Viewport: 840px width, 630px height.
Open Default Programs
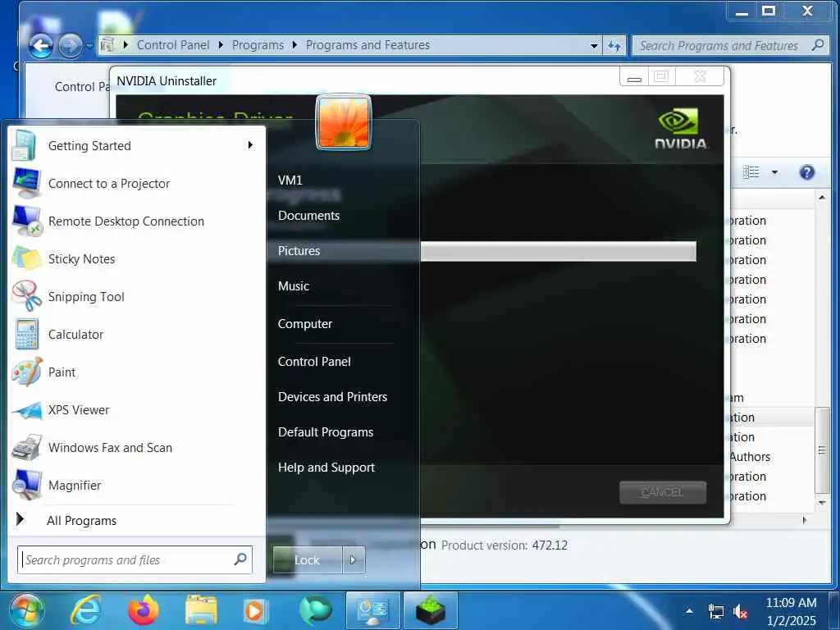point(326,432)
